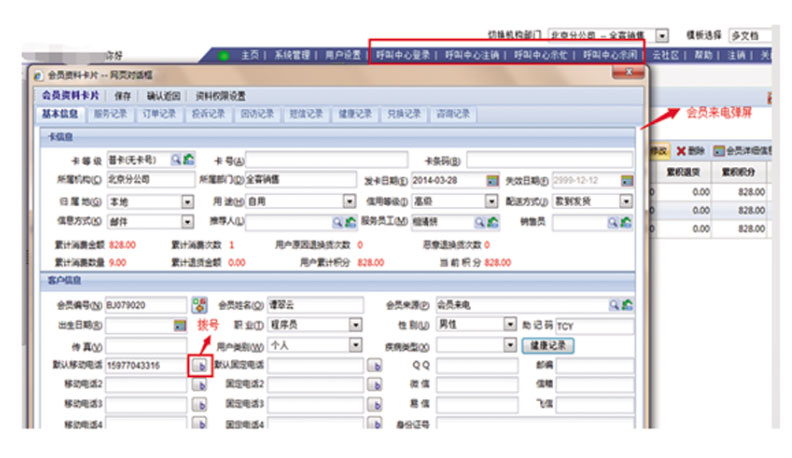
Task: Click the dial icon beside 默认固定电话
Action: tap(375, 366)
